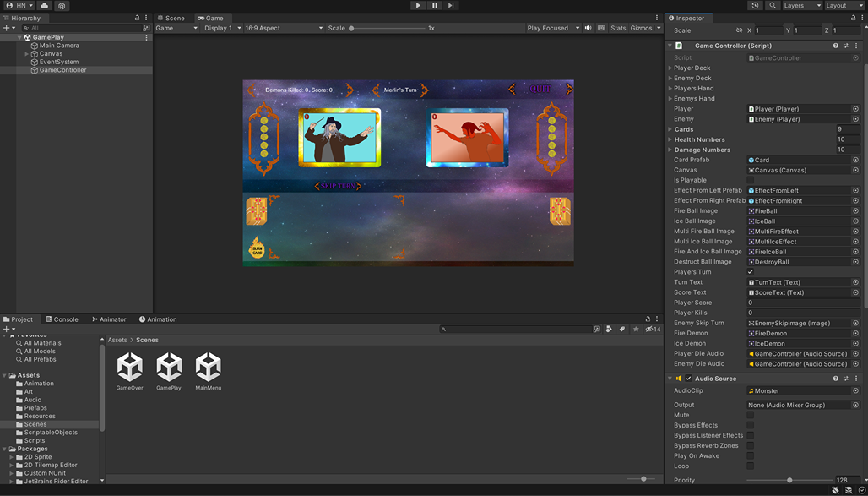Expand the Canvas object in Hierarchy
The height and width of the screenshot is (496, 868).
pyautogui.click(x=27, y=53)
